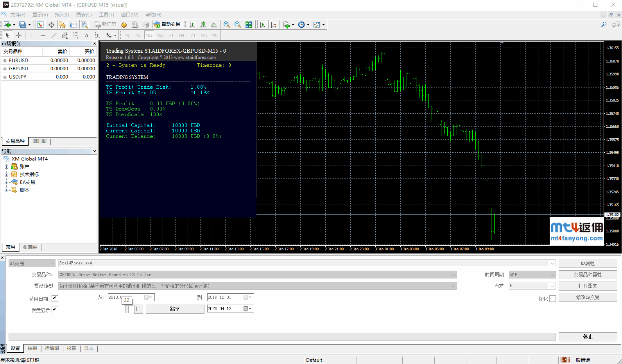
Task: Uncheck the 复盘显示 checkbox
Action: 55,310
